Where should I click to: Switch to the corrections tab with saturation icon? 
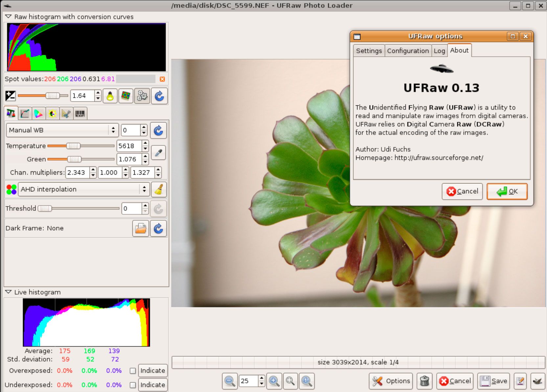[x=52, y=113]
